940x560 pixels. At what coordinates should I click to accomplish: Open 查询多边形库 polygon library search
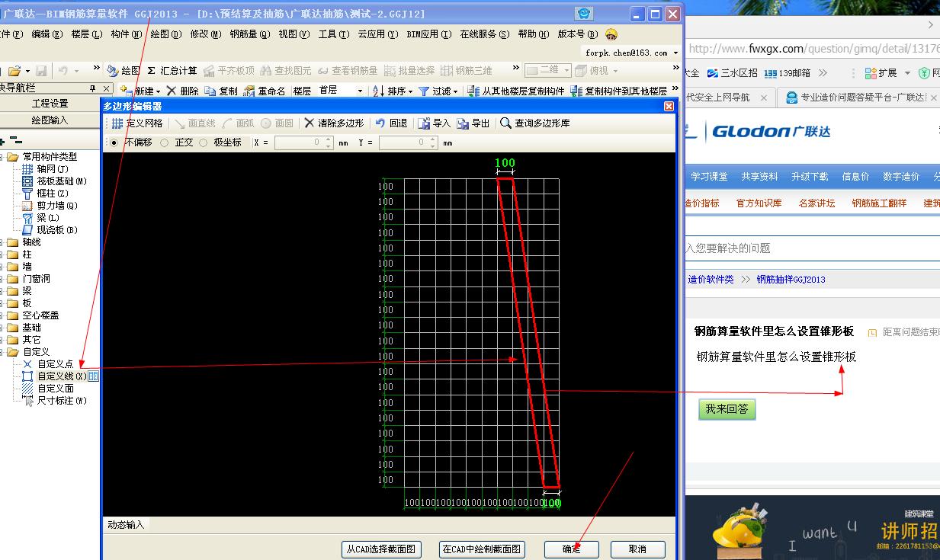pos(535,123)
